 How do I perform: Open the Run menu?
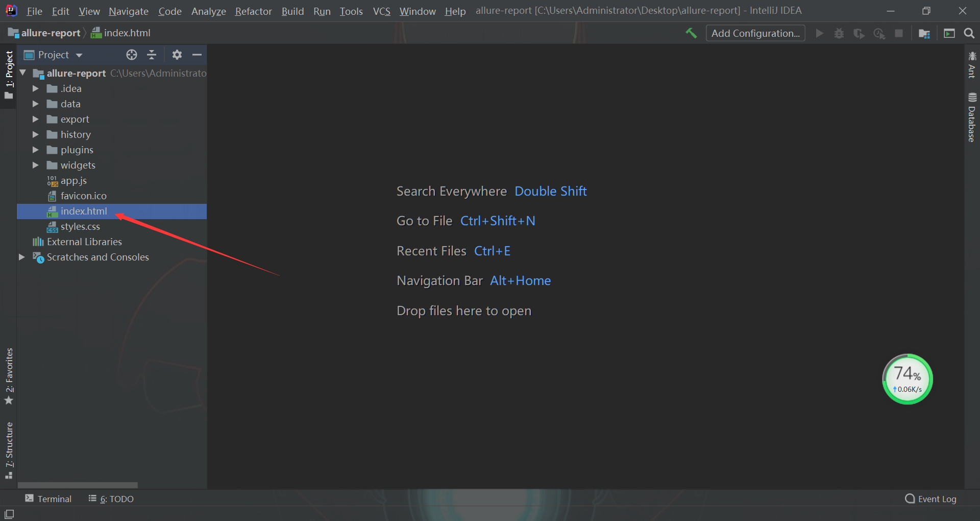tap(322, 11)
